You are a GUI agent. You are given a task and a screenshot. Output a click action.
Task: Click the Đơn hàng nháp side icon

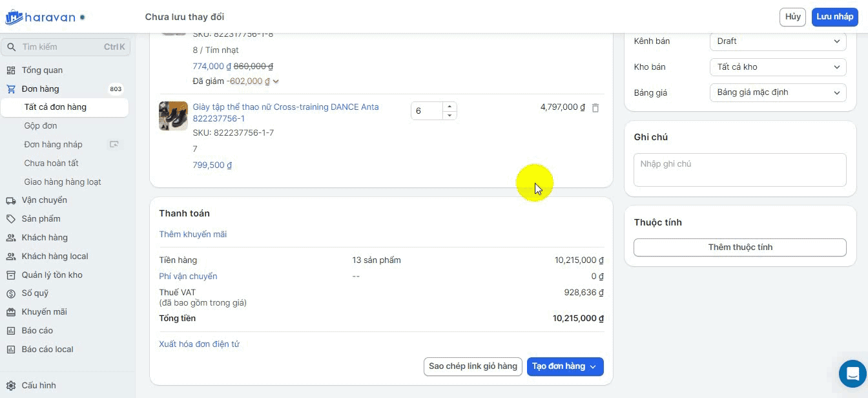(114, 145)
